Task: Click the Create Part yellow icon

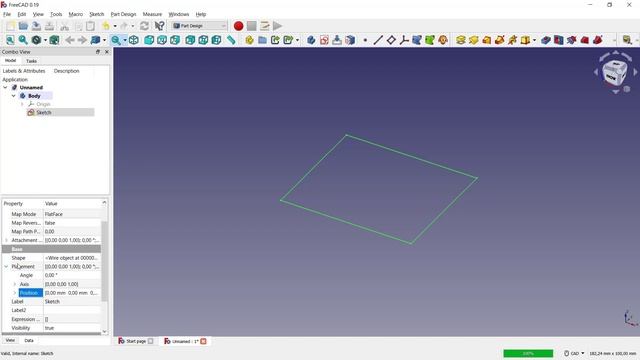Action: pos(249,40)
